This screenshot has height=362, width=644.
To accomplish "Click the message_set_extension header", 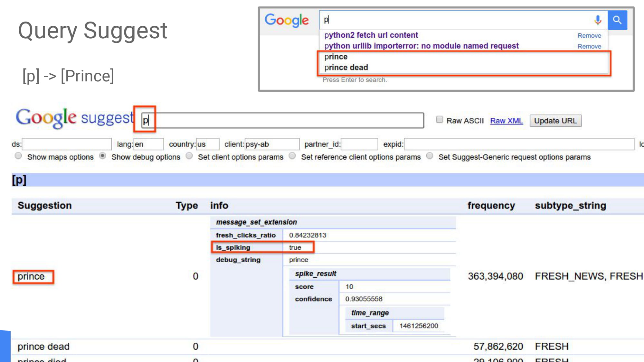I will [256, 222].
